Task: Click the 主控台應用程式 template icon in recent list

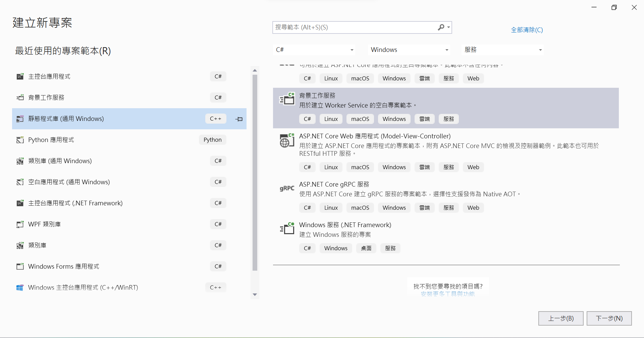Action: click(20, 76)
